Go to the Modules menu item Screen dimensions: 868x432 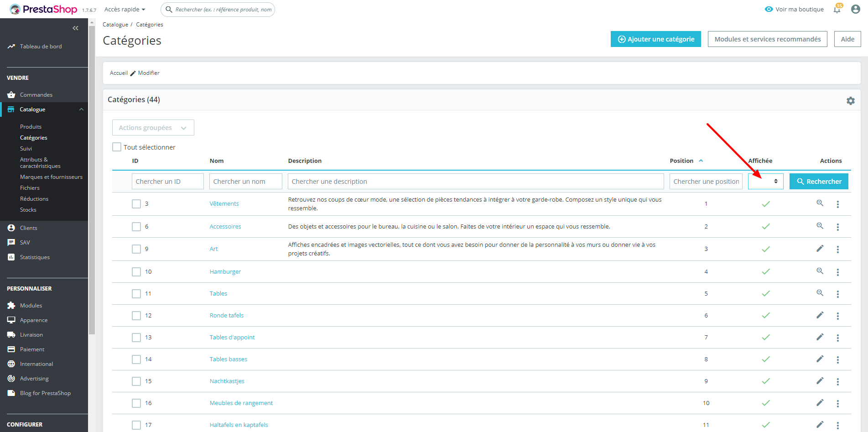click(31, 306)
